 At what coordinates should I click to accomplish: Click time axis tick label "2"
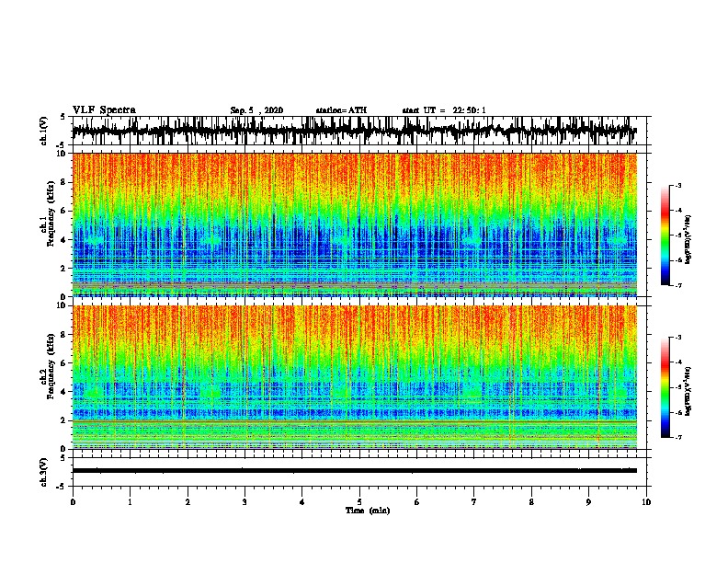click(188, 502)
